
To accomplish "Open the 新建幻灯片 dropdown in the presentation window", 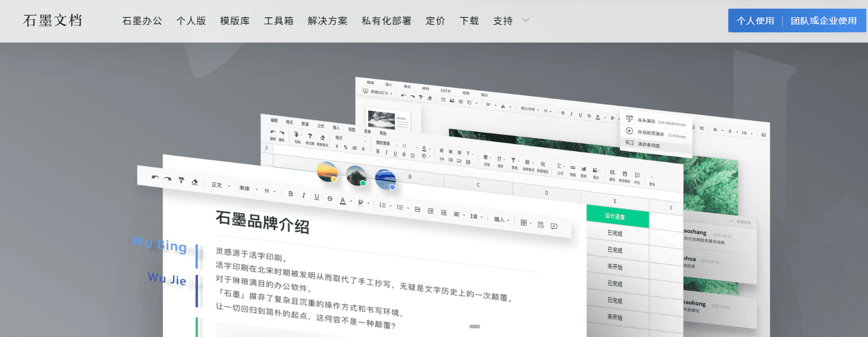I will tap(379, 92).
